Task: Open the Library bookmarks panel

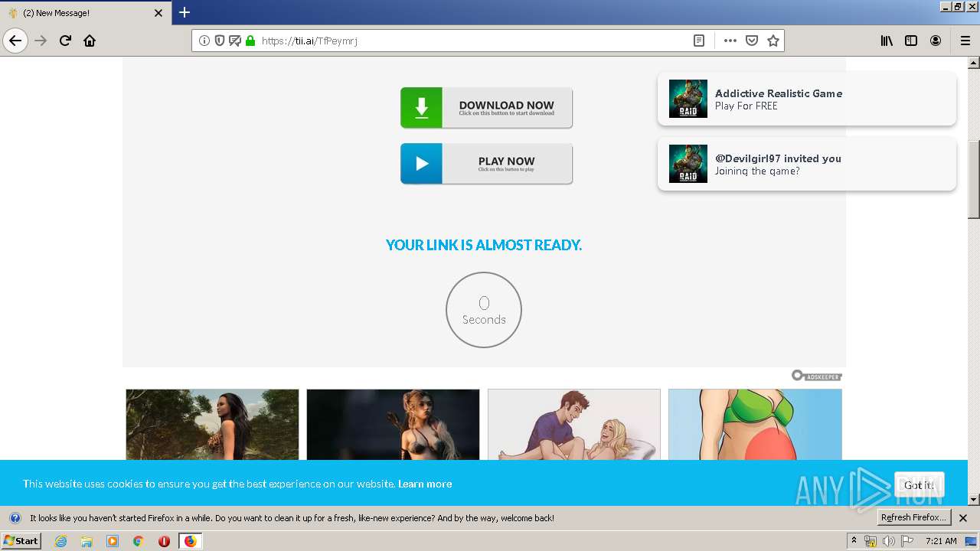Action: point(887,41)
